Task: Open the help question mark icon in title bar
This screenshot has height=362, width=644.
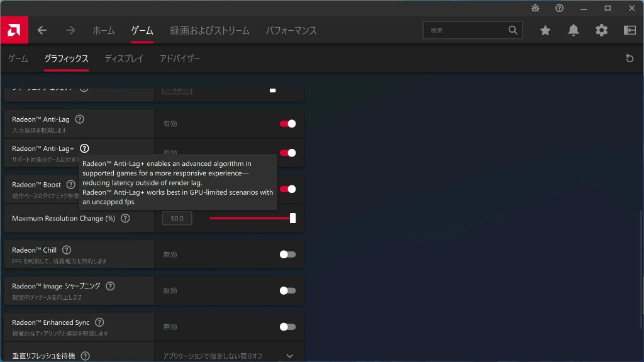Action: tap(559, 8)
